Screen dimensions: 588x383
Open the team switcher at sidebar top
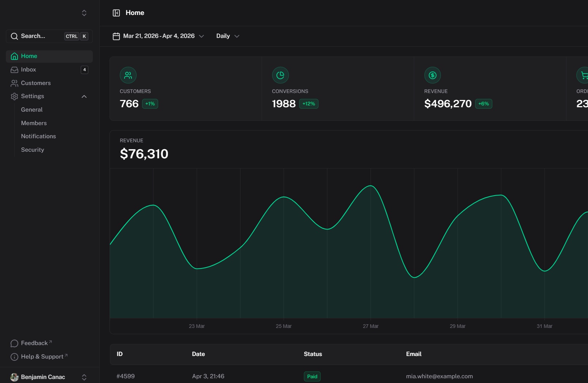click(x=84, y=13)
